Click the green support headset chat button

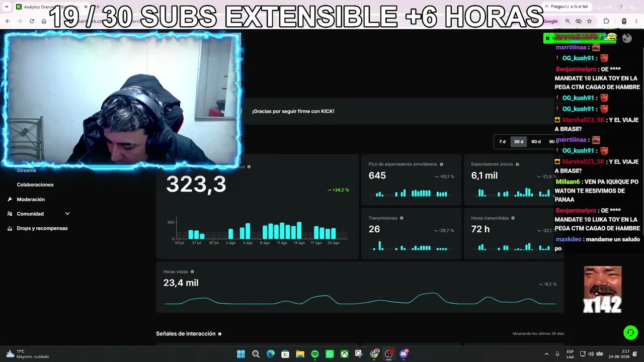[630, 333]
